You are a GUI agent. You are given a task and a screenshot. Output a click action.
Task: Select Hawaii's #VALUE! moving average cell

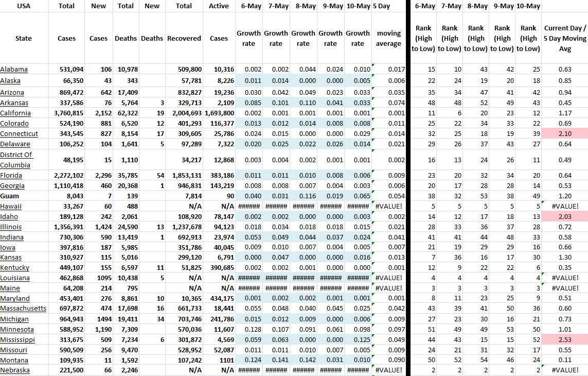tap(388, 206)
